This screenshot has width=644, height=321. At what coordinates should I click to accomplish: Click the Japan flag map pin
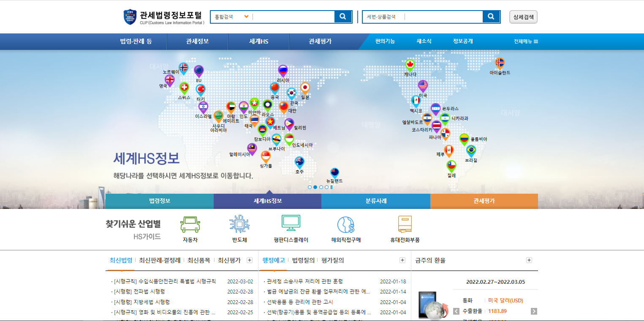pyautogui.click(x=305, y=88)
